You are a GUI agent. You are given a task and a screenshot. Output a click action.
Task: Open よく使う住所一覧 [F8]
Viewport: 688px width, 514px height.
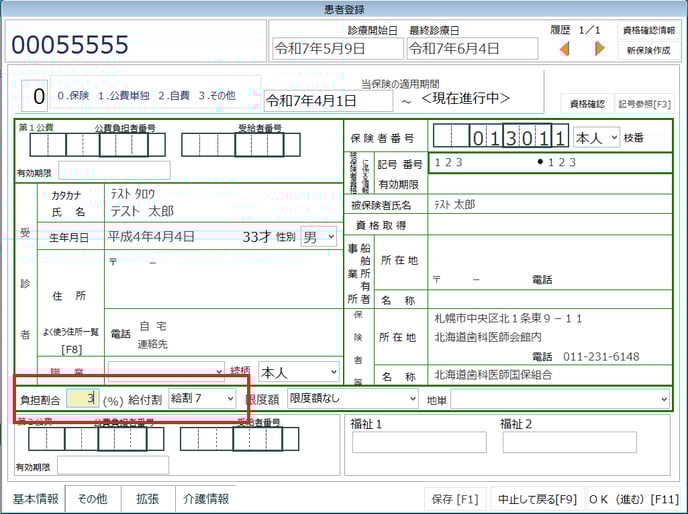(x=71, y=340)
